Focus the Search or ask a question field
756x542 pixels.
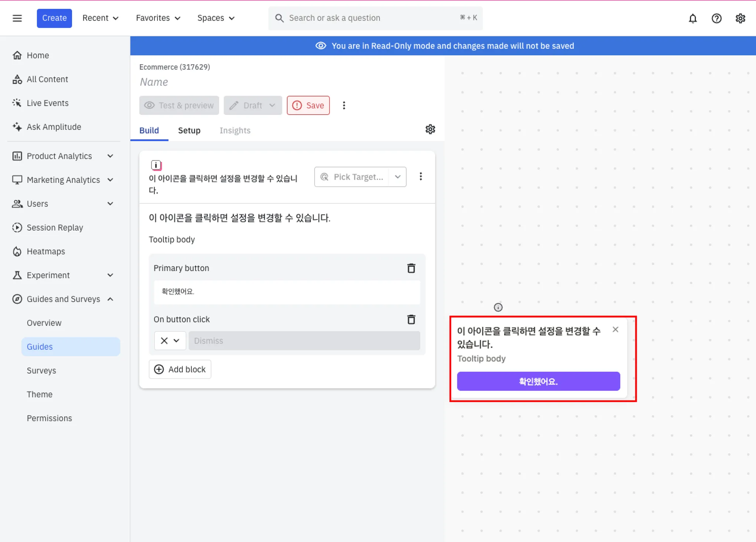[375, 18]
